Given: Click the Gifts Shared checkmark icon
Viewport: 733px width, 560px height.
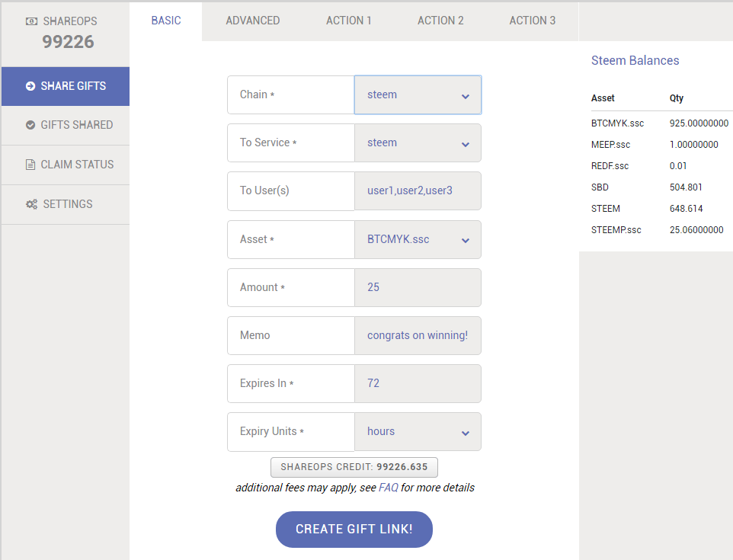Looking at the screenshot, I should tap(30, 125).
